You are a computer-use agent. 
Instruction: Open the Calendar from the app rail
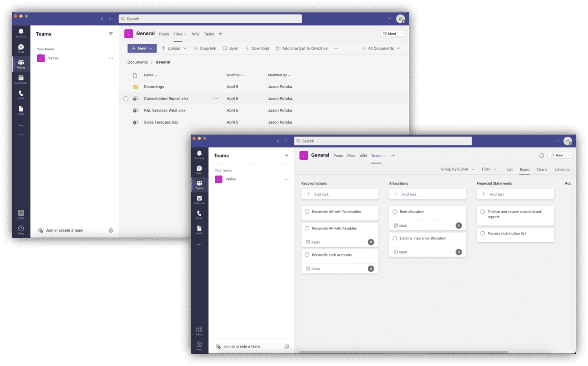199,199
